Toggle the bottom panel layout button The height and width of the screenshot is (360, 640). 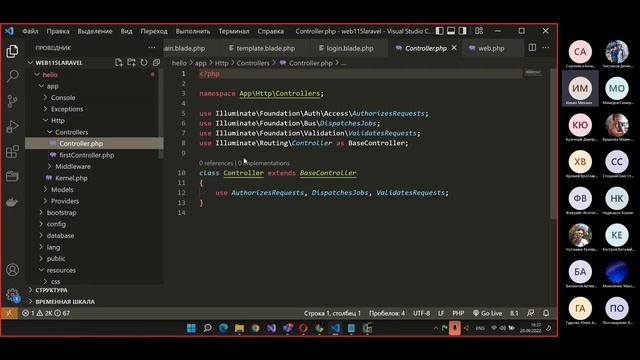click(x=451, y=31)
